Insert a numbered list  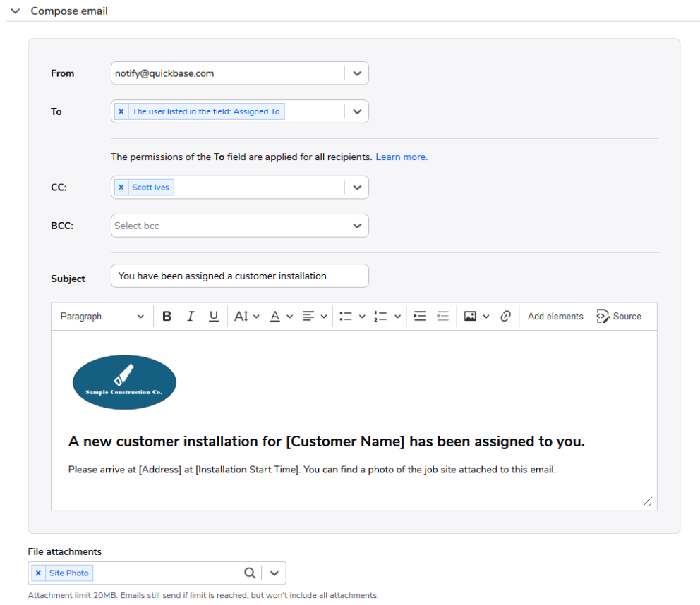(380, 317)
